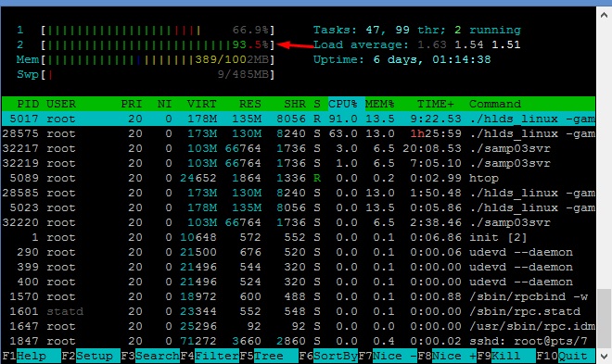Click the vertical scrollbar thumb
Viewport: 612px width, 364px height.
(x=604, y=318)
